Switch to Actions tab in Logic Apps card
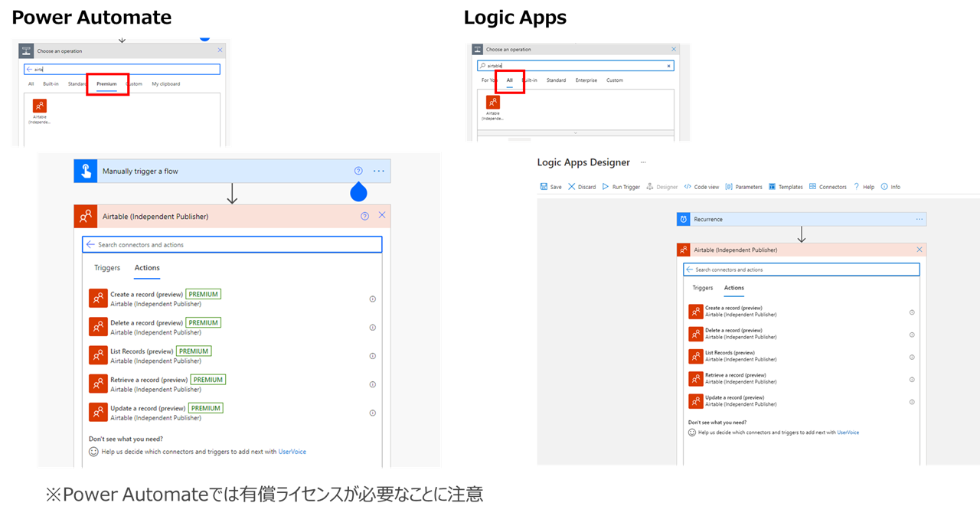 (x=734, y=288)
